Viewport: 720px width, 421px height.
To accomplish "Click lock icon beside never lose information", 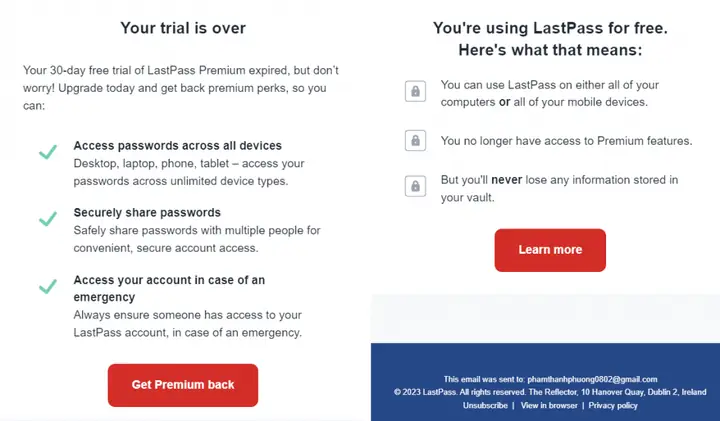I will point(415,186).
